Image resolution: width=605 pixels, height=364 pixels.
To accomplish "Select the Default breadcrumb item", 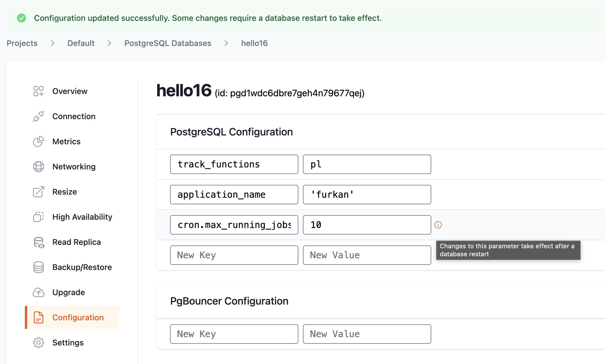I will pyautogui.click(x=81, y=43).
